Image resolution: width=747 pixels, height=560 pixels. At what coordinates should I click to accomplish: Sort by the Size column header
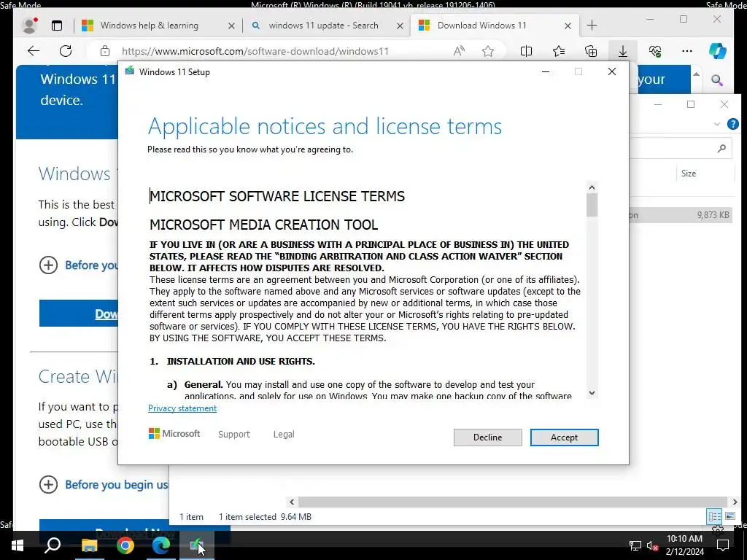[x=689, y=174]
